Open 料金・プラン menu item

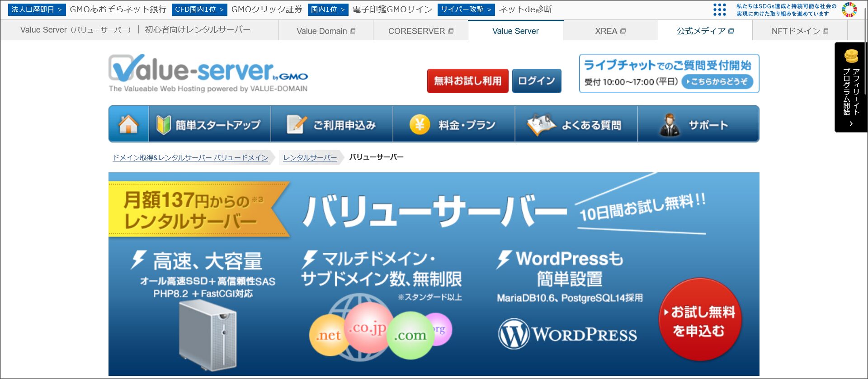click(454, 124)
